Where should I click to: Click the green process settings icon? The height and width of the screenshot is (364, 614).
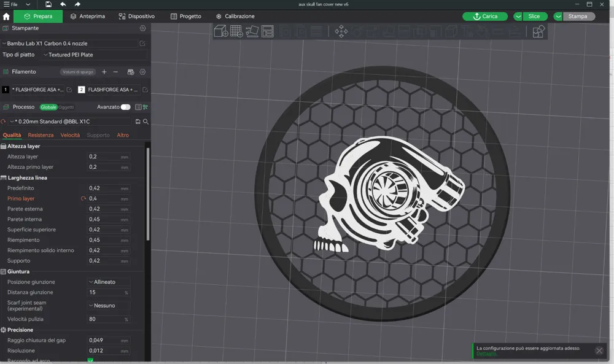pos(146,107)
